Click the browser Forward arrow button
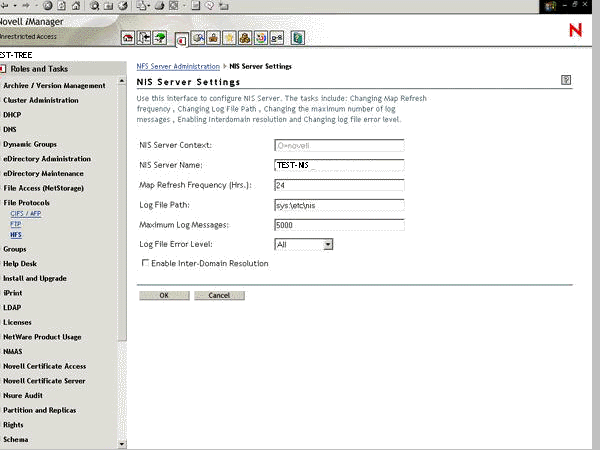The width and height of the screenshot is (600, 450). tap(26, 6)
